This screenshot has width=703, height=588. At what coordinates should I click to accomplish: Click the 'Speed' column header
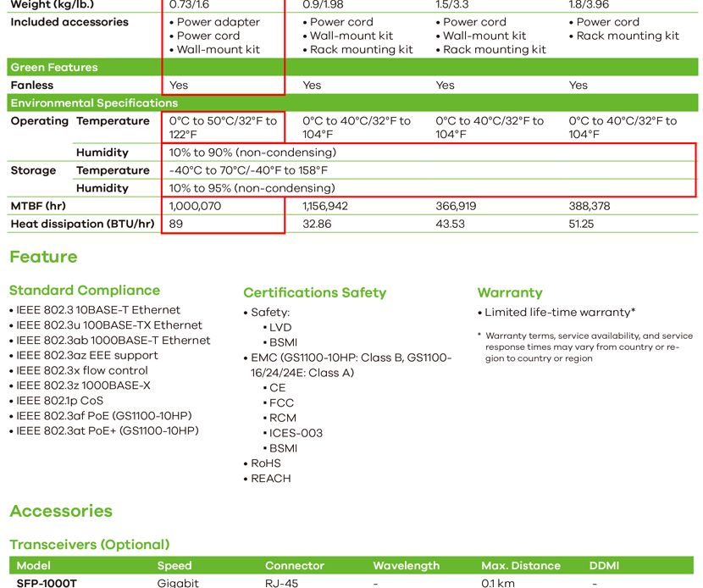coord(174,566)
